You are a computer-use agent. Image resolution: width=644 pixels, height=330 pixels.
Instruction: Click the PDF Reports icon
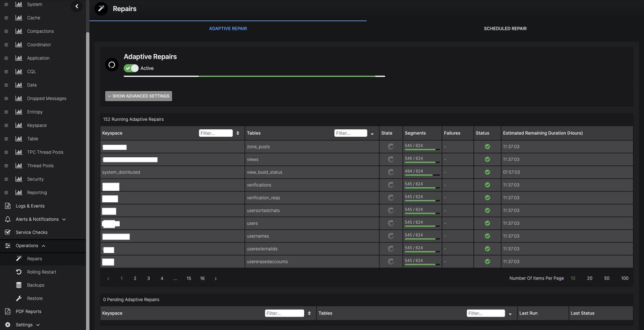7,311
